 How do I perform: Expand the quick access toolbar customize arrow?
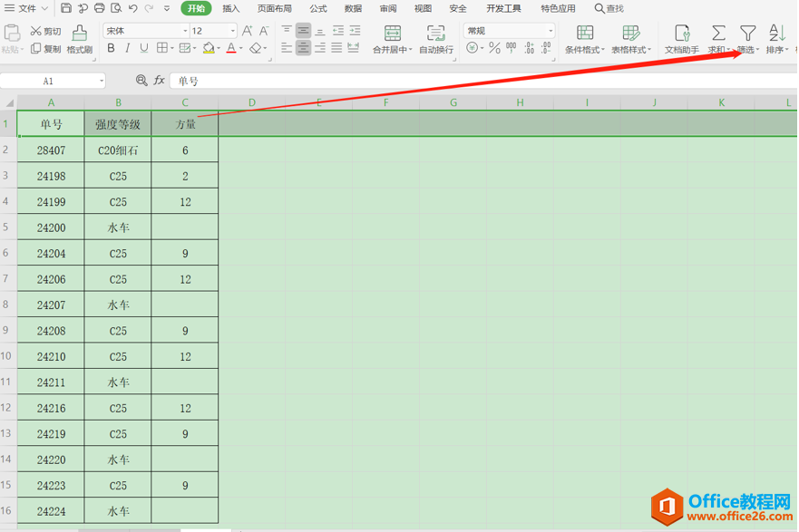point(167,8)
